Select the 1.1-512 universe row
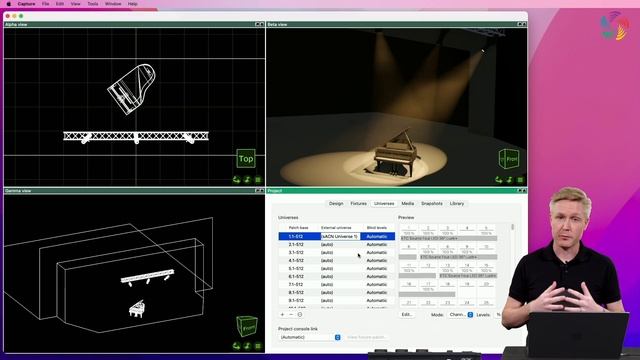This screenshot has width=640, height=360. pos(337,236)
